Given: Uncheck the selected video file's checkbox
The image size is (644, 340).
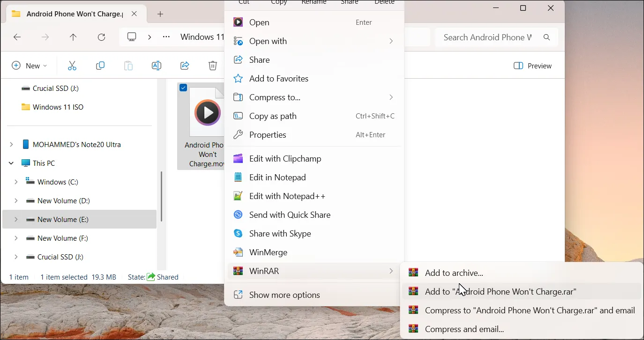Looking at the screenshot, I should click(x=183, y=88).
